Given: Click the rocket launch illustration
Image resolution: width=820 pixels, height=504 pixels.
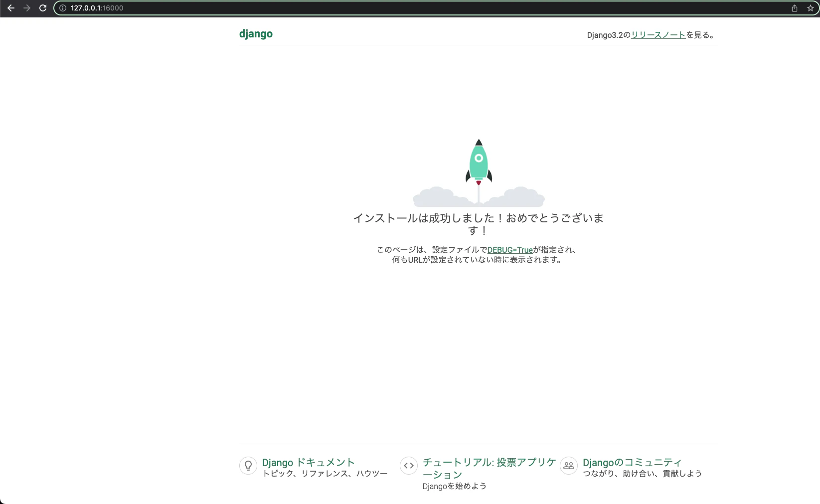Looking at the screenshot, I should tap(478, 165).
